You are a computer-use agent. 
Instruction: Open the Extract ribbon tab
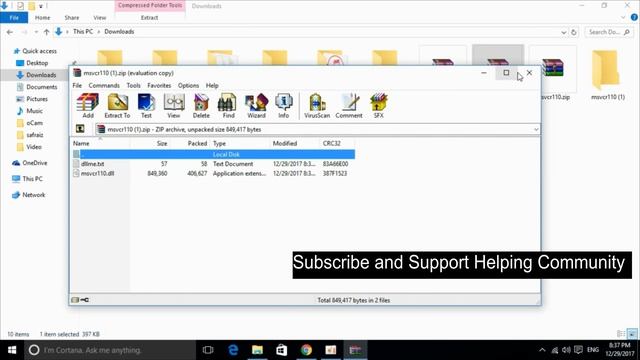tap(149, 18)
